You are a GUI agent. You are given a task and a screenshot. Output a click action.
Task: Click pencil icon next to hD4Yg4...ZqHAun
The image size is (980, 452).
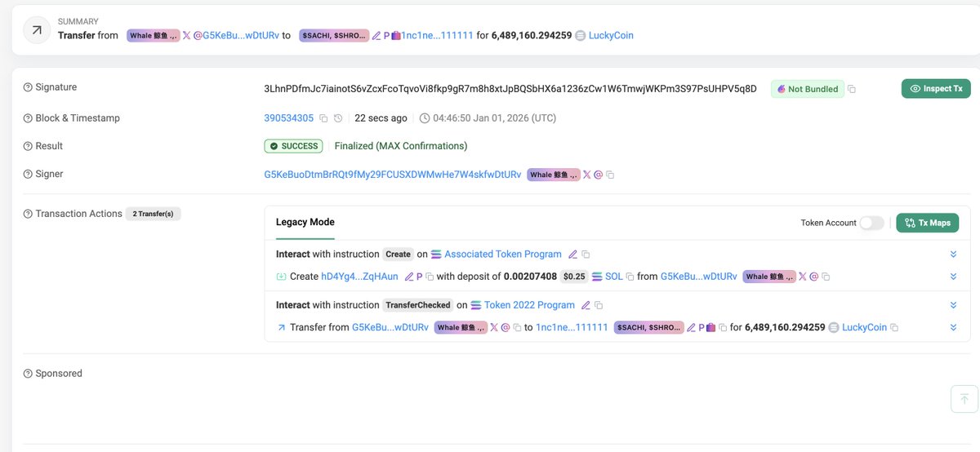pyautogui.click(x=409, y=277)
